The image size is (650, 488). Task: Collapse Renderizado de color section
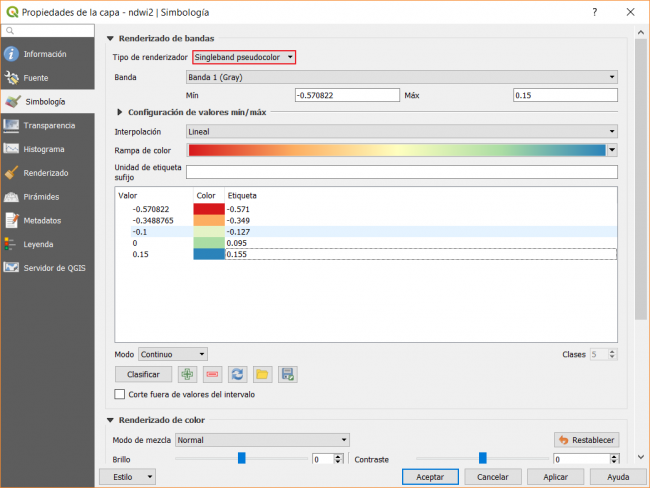[110, 420]
